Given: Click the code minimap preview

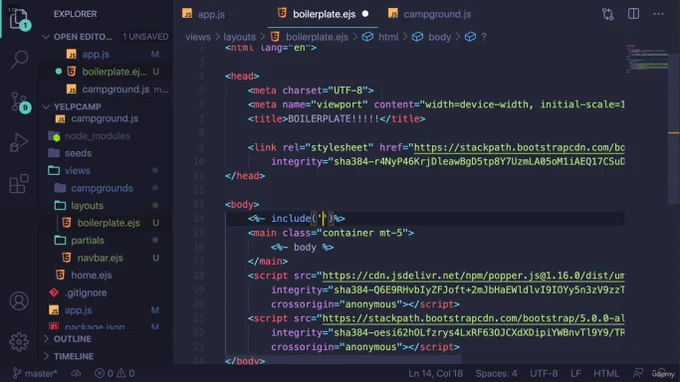Looking at the screenshot, I should [646, 59].
